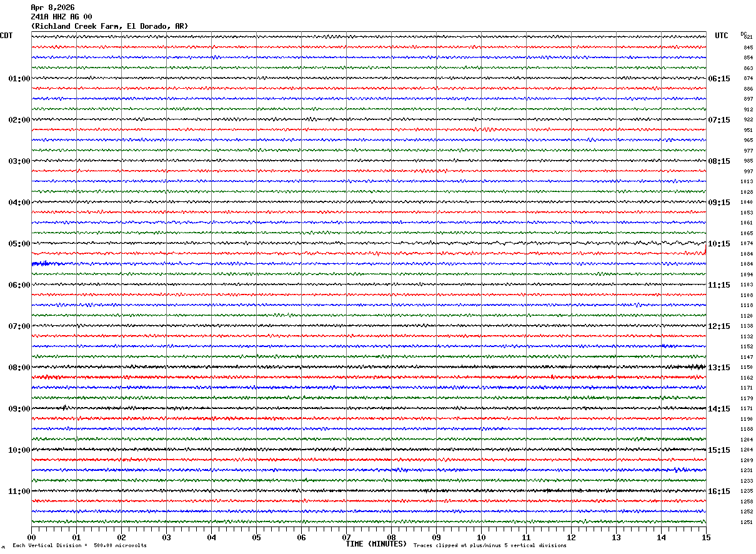Click the "10:15" UTC time label
The image size is (756, 554).
(719, 244)
